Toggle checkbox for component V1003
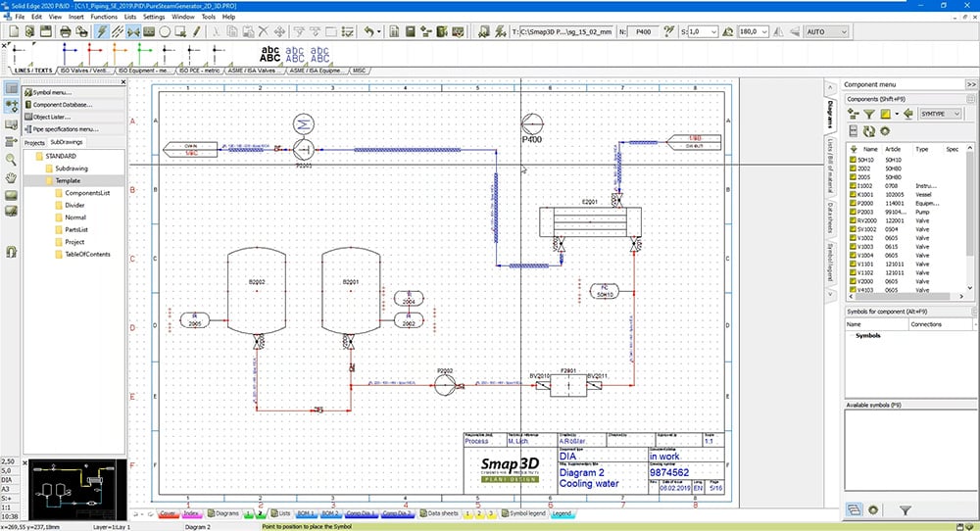The height and width of the screenshot is (531, 980). tap(854, 246)
